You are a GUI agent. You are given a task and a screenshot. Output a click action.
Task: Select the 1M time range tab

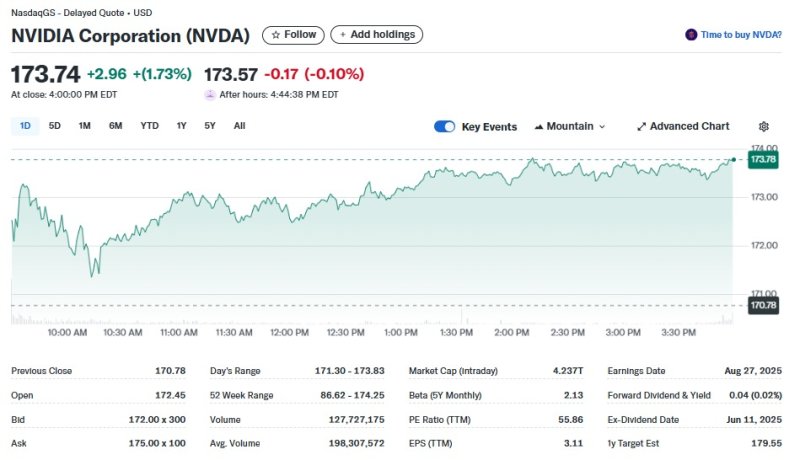pos(85,126)
